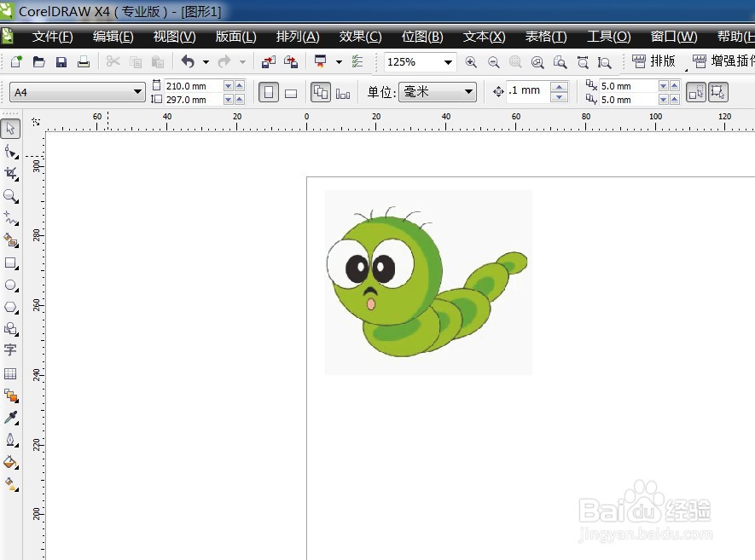Expand the application launcher arrow
The width and height of the screenshot is (755, 560).
point(339,61)
